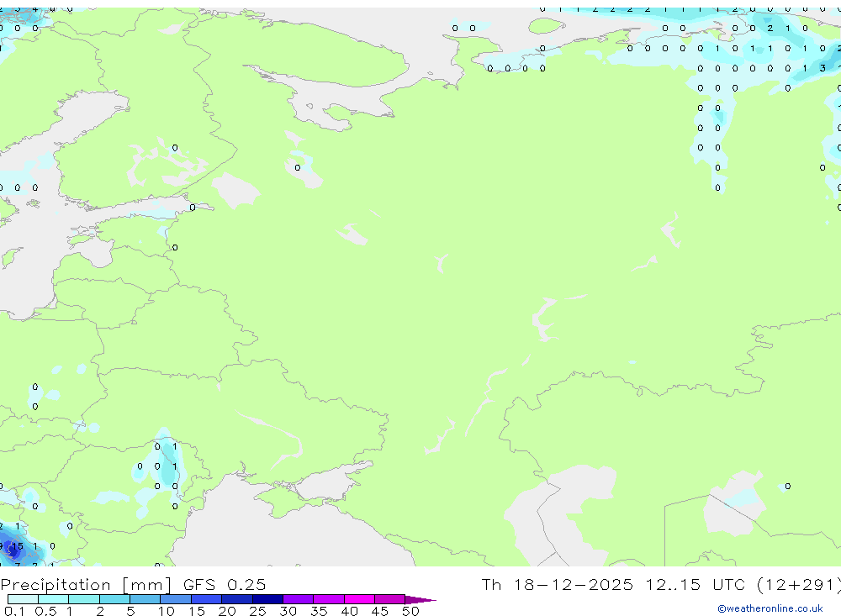The width and height of the screenshot is (841, 616).
Task: Click the '10' legend scale number
Action: click(x=167, y=611)
